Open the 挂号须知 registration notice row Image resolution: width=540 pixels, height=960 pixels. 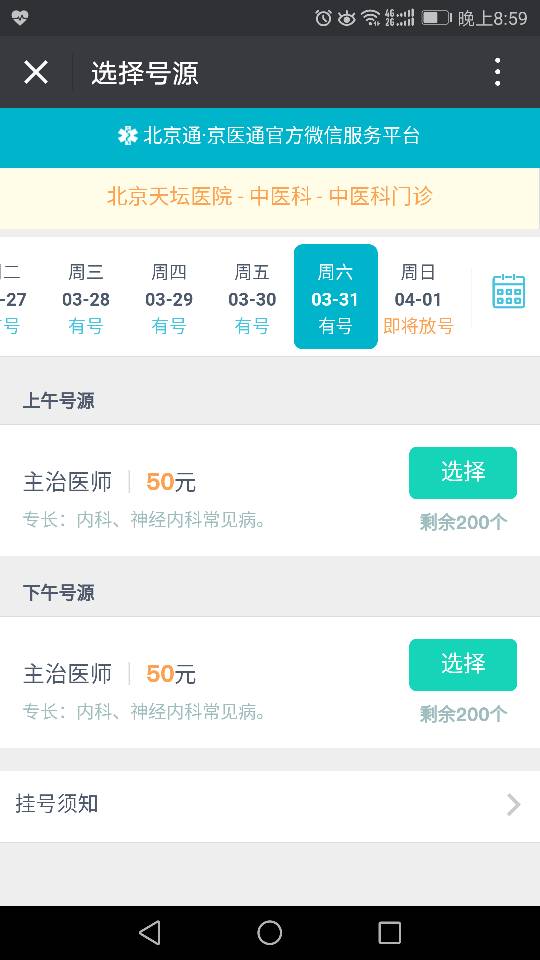pos(270,806)
